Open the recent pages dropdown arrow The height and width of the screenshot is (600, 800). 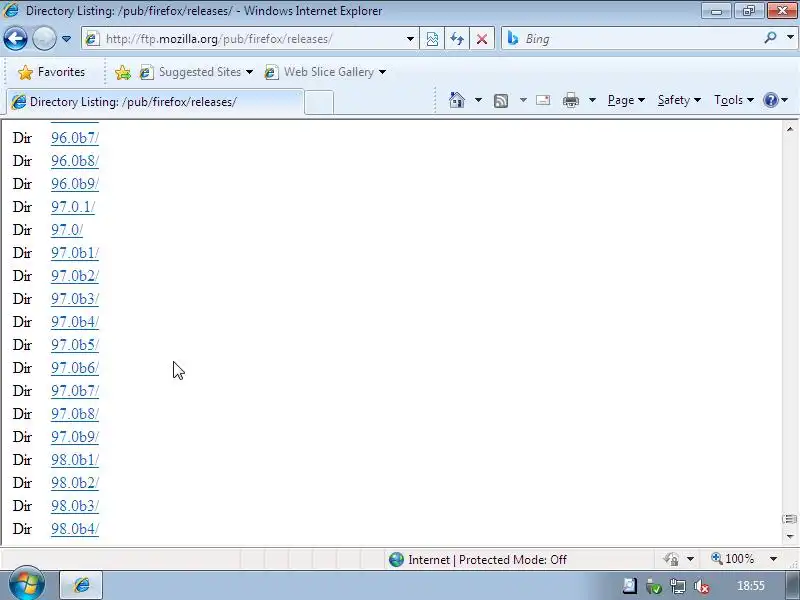66,39
